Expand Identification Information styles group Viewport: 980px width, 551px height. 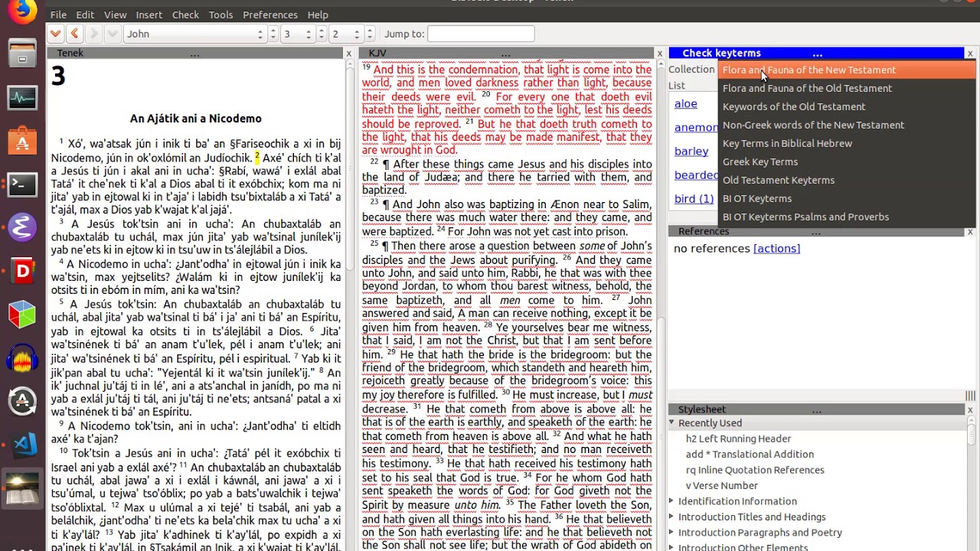click(671, 501)
